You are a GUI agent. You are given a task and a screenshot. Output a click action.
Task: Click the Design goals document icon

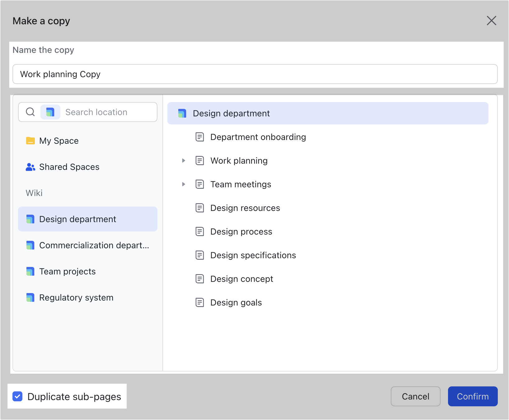click(200, 303)
